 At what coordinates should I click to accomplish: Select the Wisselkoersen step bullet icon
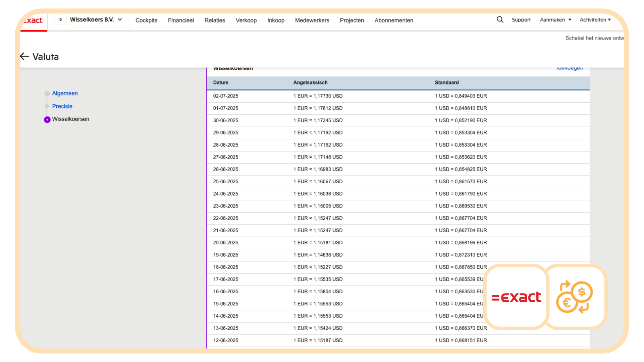pyautogui.click(x=47, y=120)
